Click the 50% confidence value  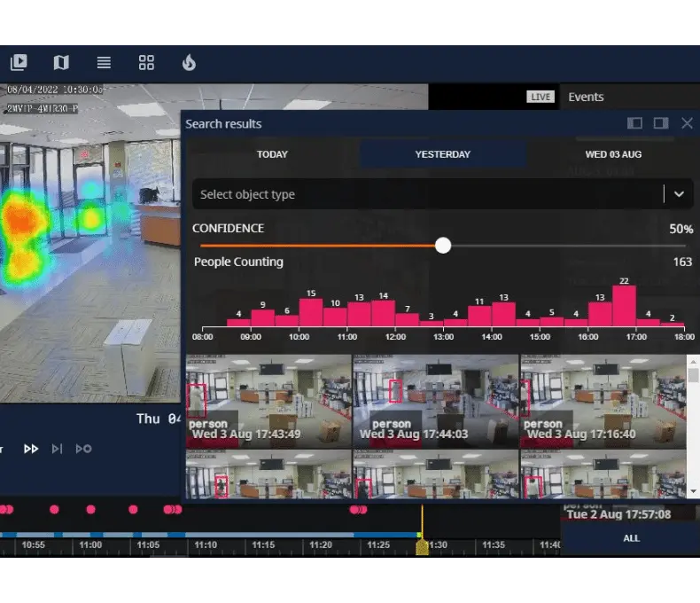(681, 229)
